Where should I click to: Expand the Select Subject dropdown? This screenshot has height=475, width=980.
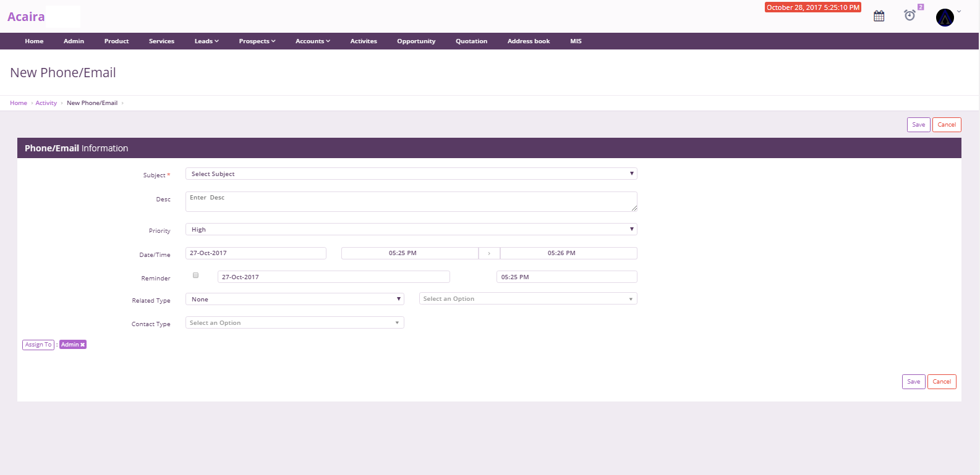pyautogui.click(x=411, y=174)
